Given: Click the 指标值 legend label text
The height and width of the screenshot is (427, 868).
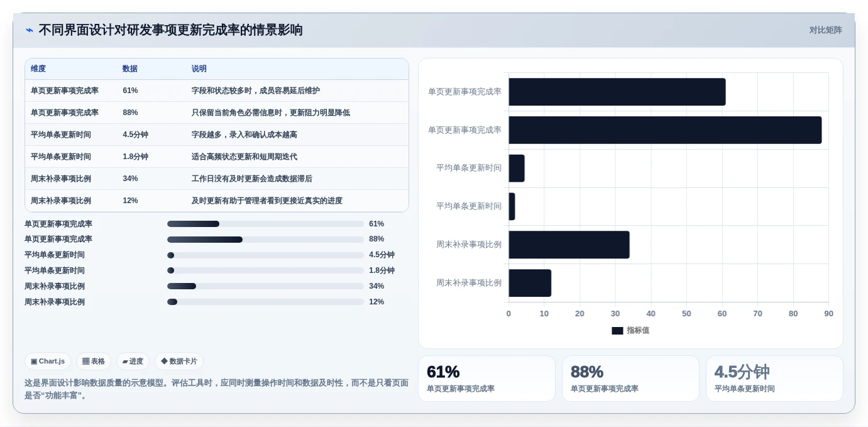Looking at the screenshot, I should 638,331.
